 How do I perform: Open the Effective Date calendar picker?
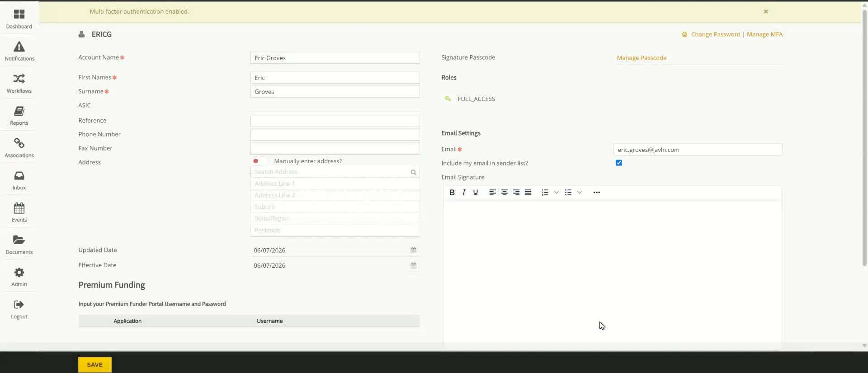tap(413, 266)
